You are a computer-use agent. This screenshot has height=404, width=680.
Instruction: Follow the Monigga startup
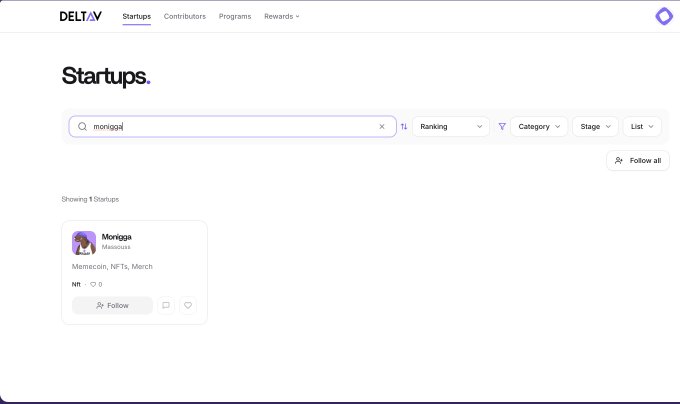point(112,306)
